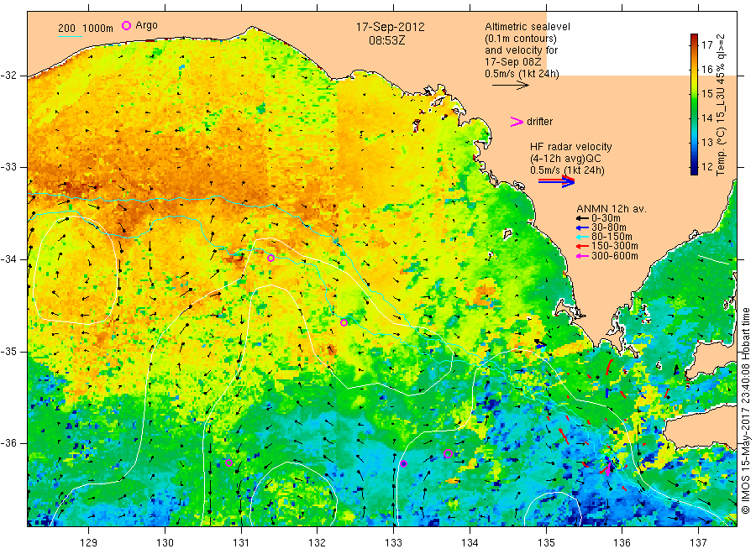
Task: Click the '200 1000m' depth contour label
Action: point(86,28)
